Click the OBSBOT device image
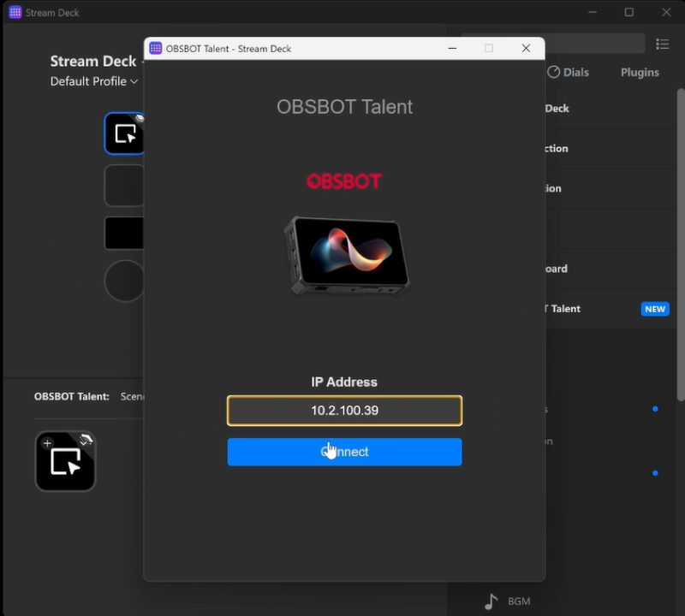The height and width of the screenshot is (616, 685). [348, 256]
